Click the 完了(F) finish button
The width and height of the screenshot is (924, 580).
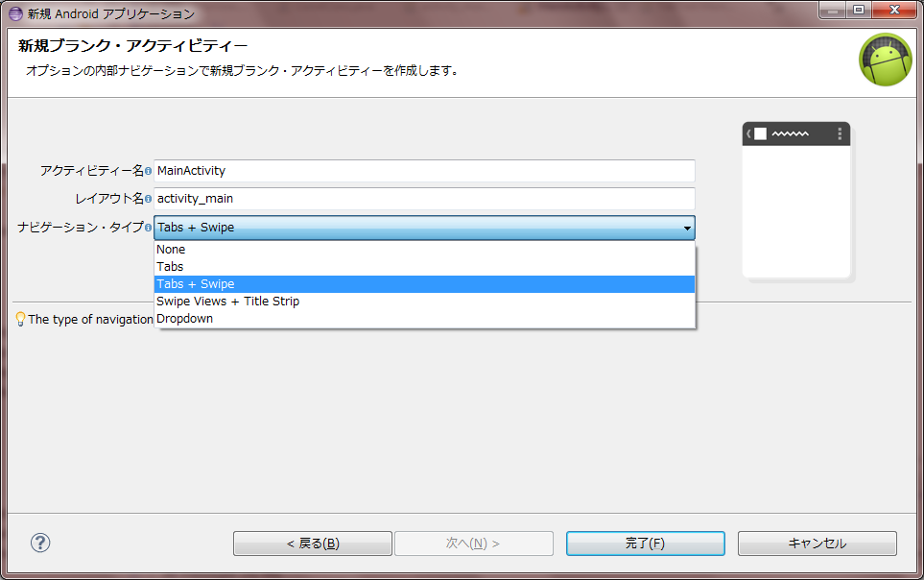click(x=646, y=544)
